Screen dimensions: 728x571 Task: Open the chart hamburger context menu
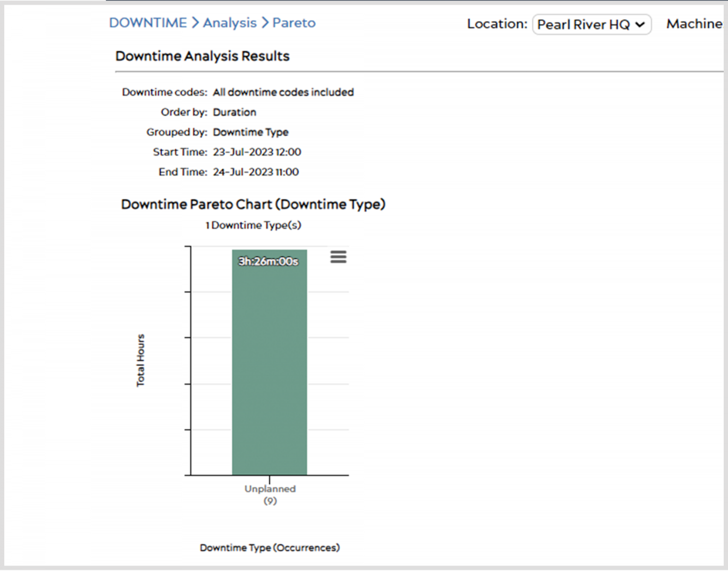tap(338, 257)
